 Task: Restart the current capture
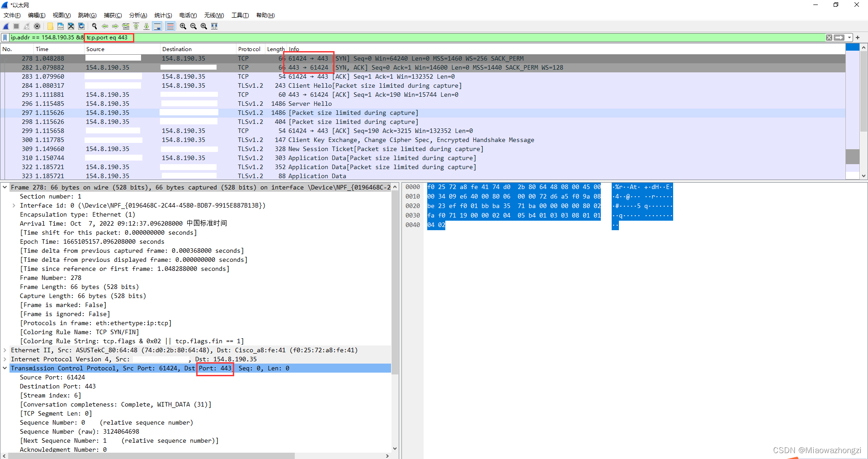(x=27, y=26)
